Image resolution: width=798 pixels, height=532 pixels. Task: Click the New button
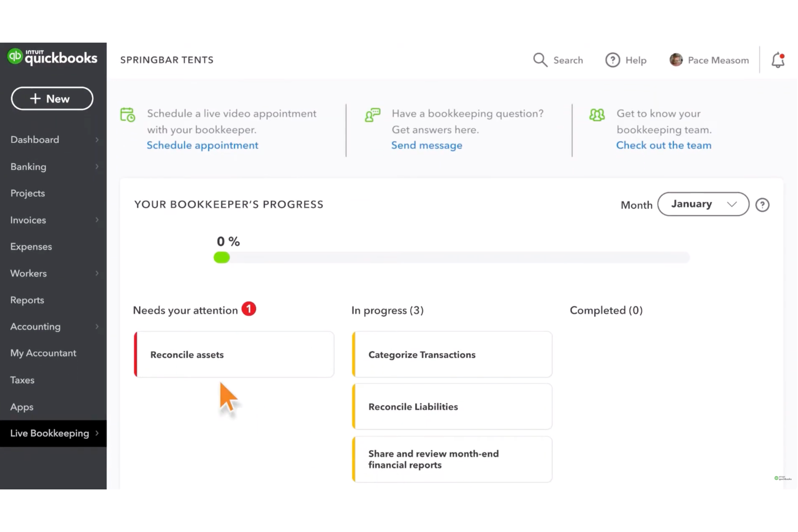(x=52, y=99)
